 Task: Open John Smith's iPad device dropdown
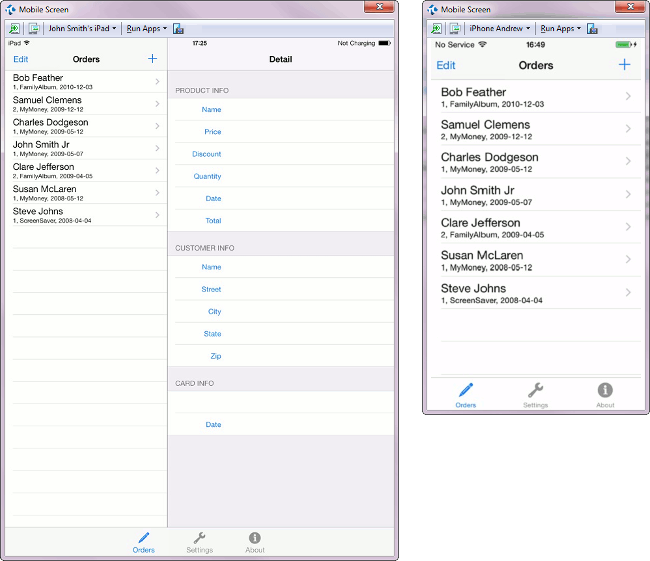(x=82, y=29)
